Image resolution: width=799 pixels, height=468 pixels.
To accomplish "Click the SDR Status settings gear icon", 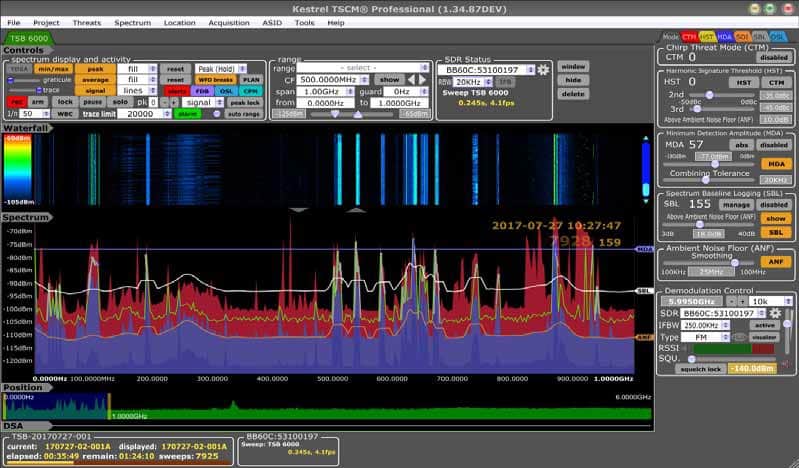I will 543,70.
